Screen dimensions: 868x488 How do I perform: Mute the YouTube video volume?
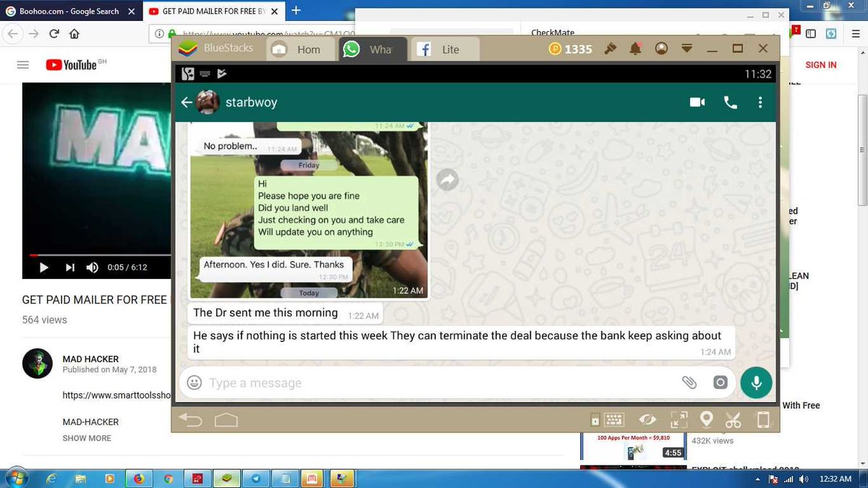click(x=93, y=267)
